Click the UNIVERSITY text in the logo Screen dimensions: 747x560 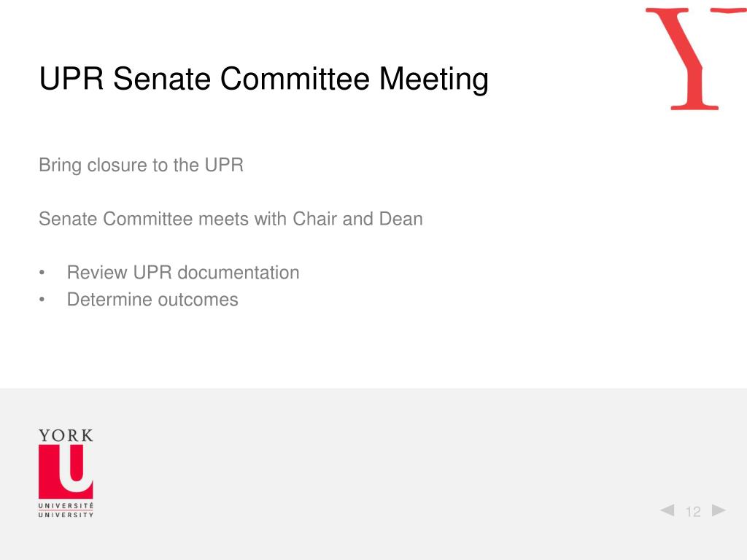point(66,515)
